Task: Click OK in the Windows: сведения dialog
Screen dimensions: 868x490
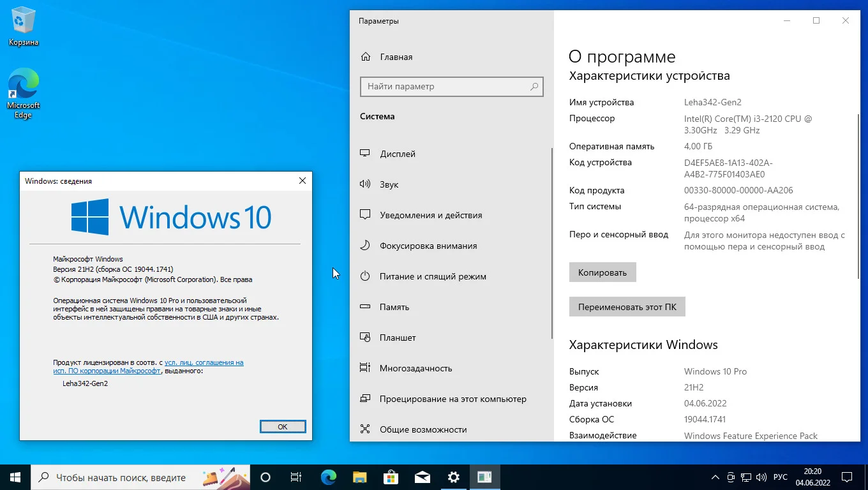Action: point(283,427)
